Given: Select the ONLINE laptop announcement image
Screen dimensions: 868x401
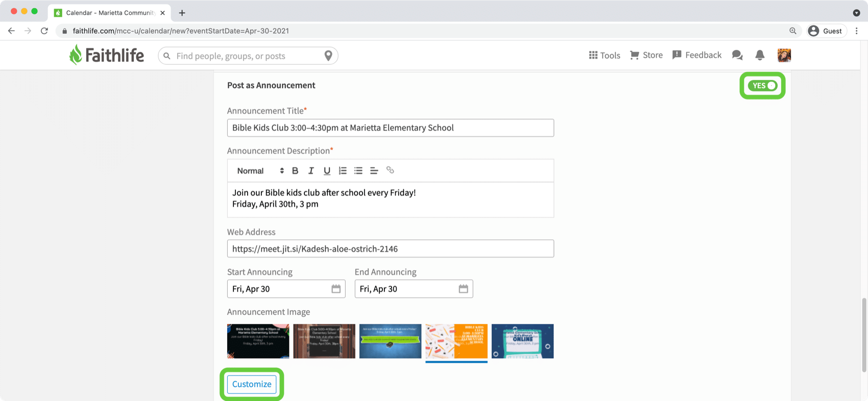Looking at the screenshot, I should click(522, 341).
